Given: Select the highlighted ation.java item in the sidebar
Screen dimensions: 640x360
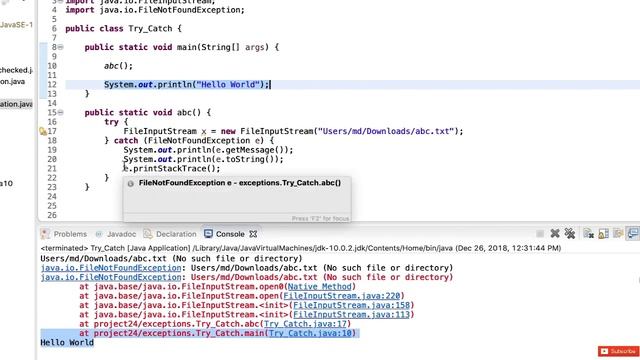Looking at the screenshot, I should pos(16,104).
